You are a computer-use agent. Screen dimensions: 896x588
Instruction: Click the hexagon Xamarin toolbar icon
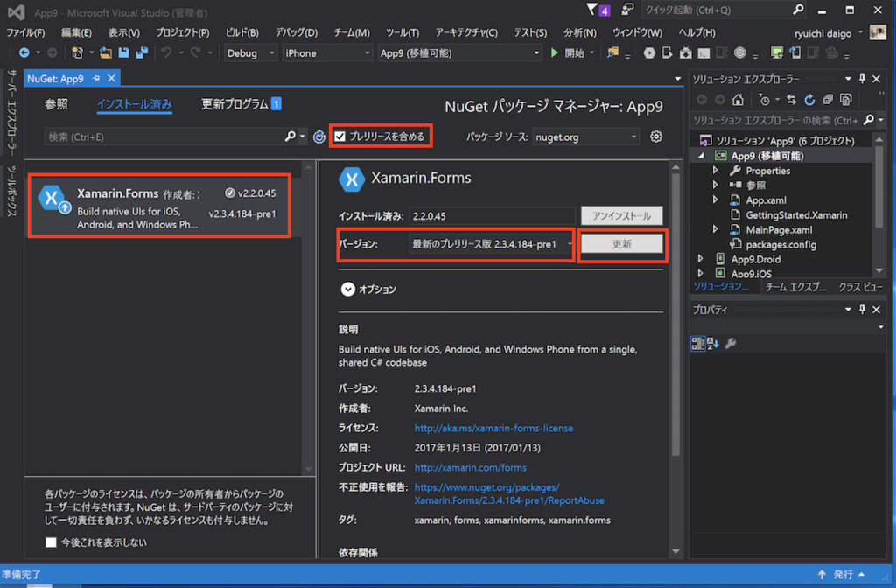[649, 53]
